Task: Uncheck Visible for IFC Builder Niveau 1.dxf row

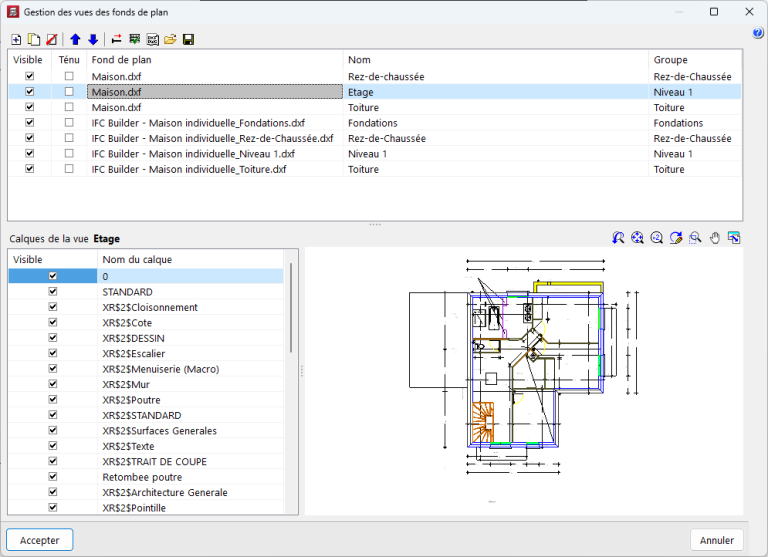Action: click(29, 153)
